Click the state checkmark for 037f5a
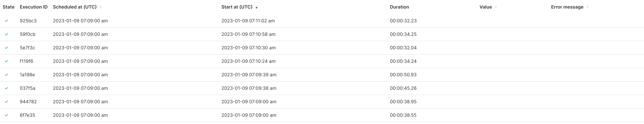This screenshot has width=644, height=124. click(x=6, y=88)
